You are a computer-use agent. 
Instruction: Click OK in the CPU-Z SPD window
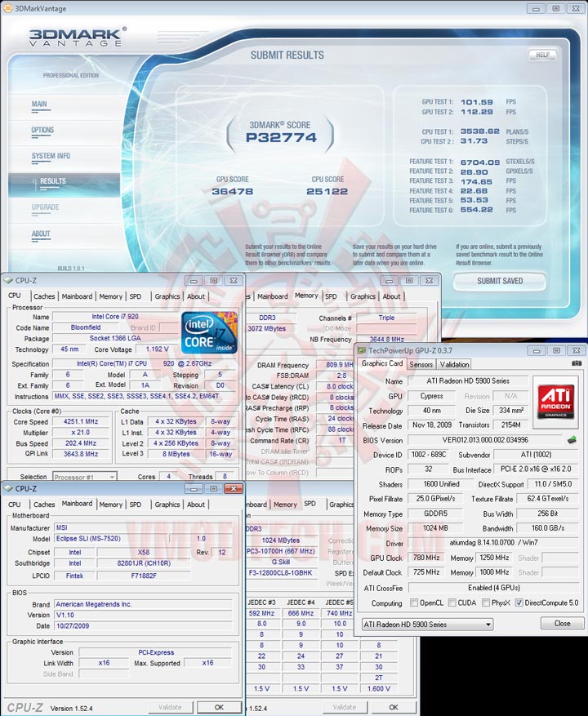coord(394,707)
